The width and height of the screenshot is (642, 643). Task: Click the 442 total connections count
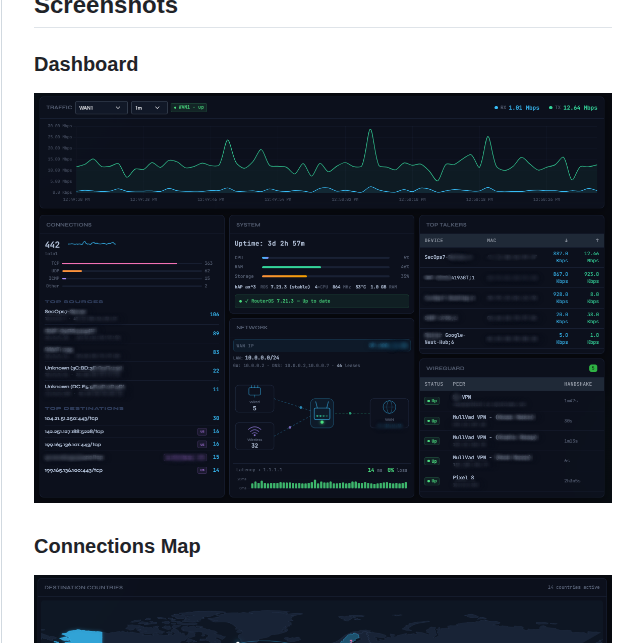click(52, 245)
